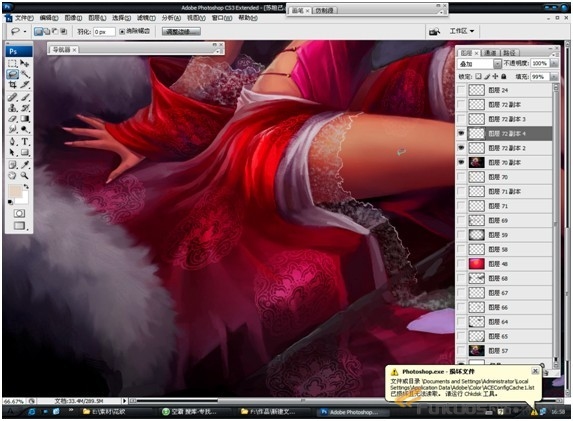573x421 pixels.
Task: Switch to the 路径 paths tab
Action: coord(509,53)
